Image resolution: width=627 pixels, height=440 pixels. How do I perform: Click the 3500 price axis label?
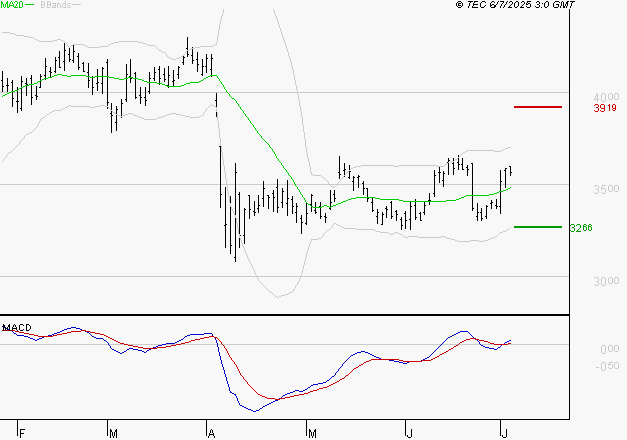(606, 189)
